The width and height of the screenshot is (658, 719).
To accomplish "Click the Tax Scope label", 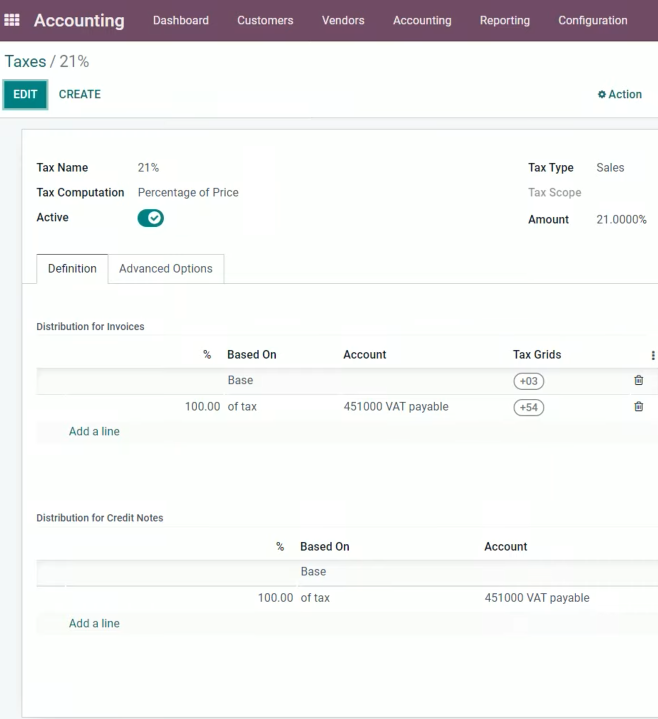I will tap(554, 193).
